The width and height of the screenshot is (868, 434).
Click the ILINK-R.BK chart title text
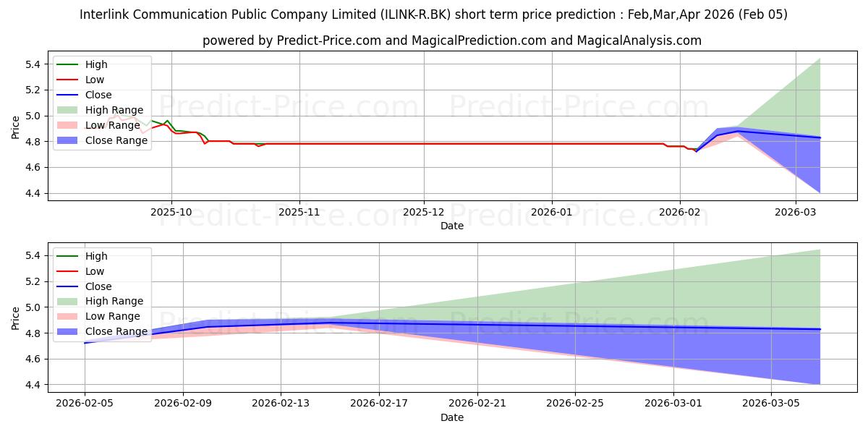pos(433,14)
